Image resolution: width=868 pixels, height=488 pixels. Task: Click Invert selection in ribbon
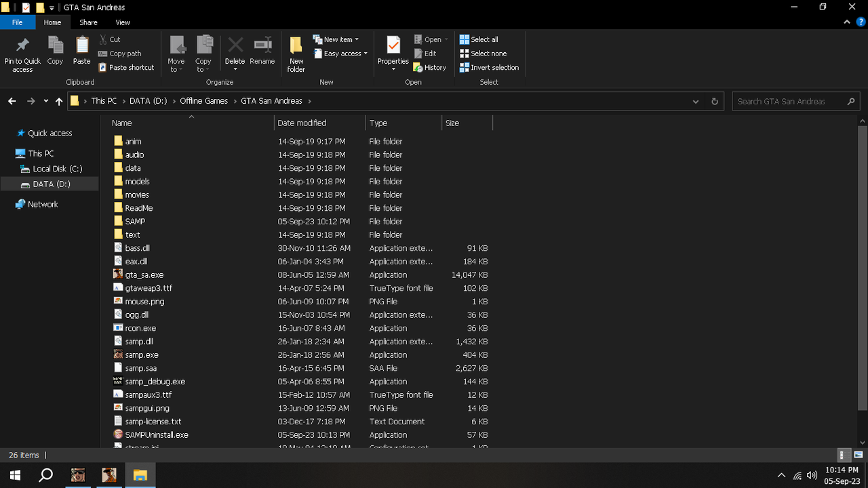[489, 68]
